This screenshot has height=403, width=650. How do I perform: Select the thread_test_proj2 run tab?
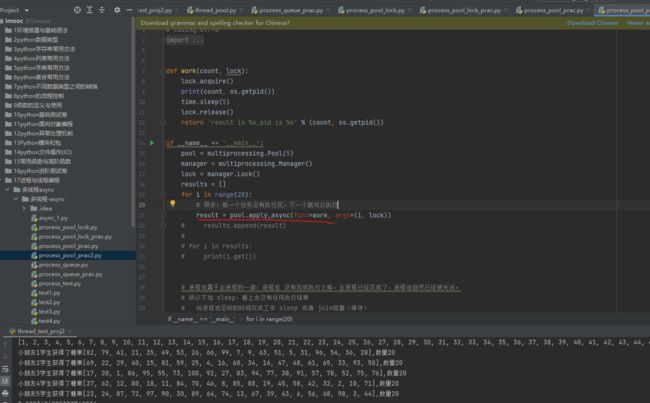(x=40, y=330)
